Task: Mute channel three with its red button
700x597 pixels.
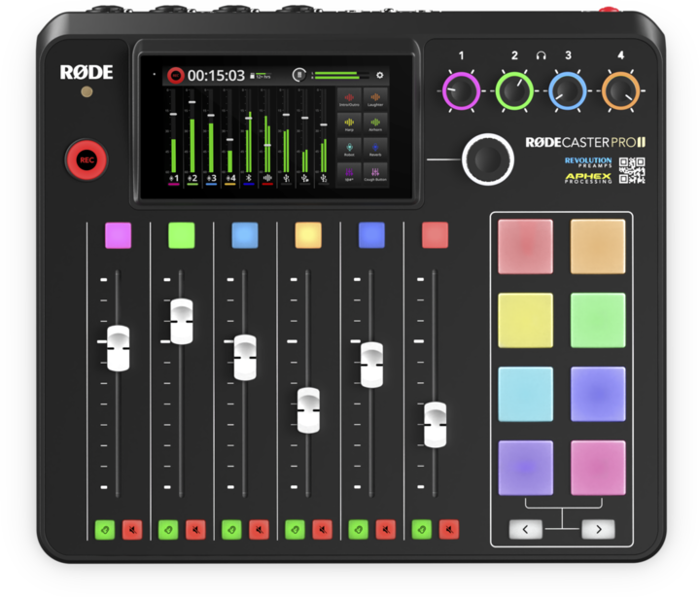Action: (x=259, y=530)
